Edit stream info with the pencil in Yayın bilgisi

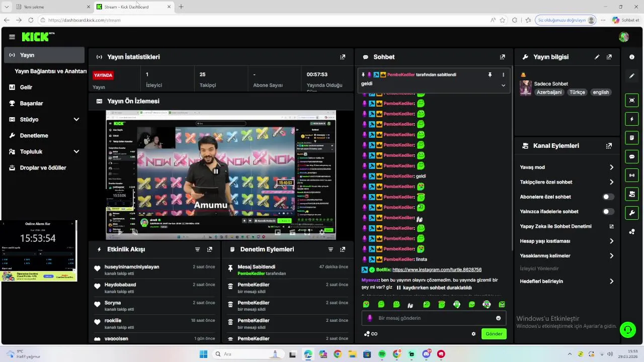click(597, 57)
